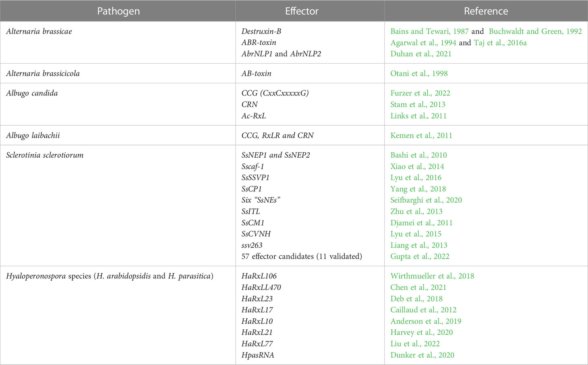The height and width of the screenshot is (365, 588).
Task: Open the Bains and Tewari, 1987 reference
Action: tap(429, 31)
